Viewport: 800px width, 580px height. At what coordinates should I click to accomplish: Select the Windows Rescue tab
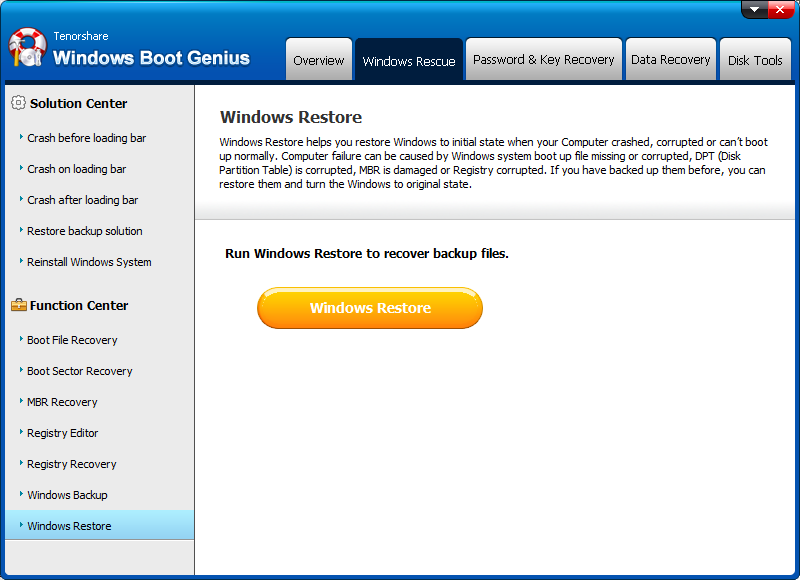(409, 60)
